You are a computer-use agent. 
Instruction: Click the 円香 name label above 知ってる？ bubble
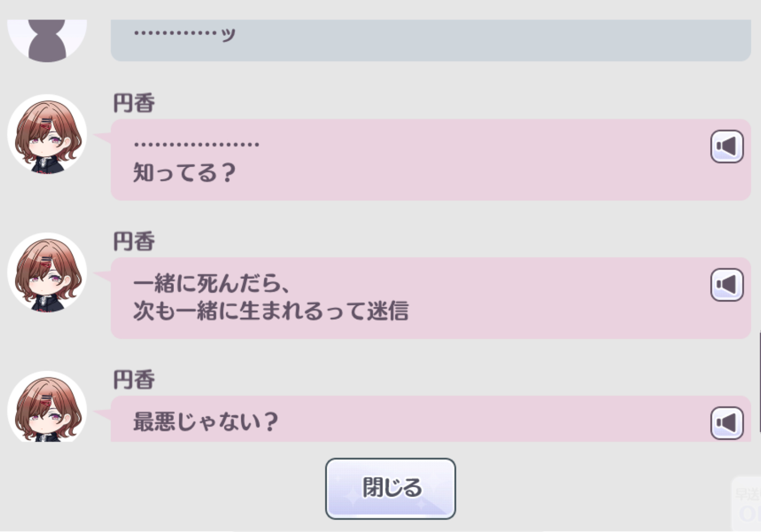pos(134,103)
